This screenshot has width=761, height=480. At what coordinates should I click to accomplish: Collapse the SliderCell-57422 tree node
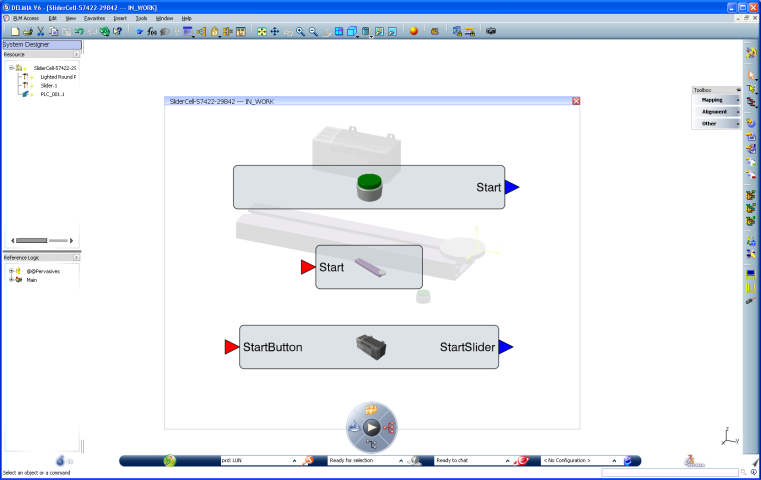click(10, 68)
